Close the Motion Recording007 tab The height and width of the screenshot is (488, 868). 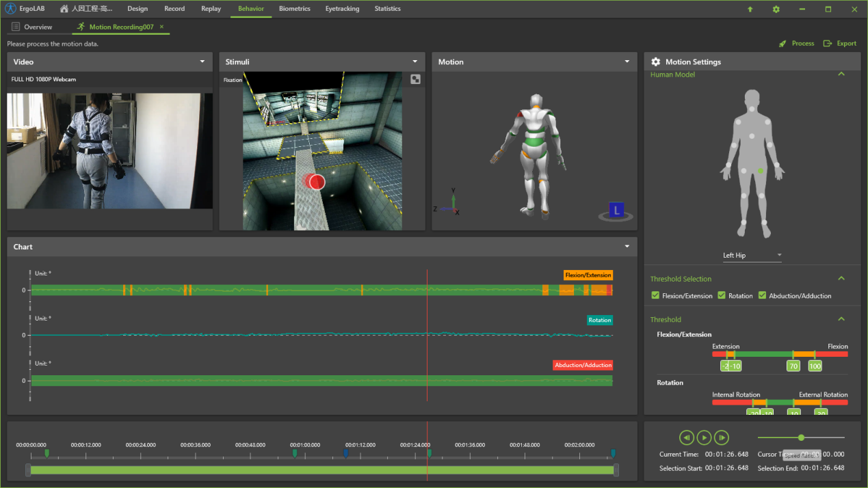tap(162, 27)
